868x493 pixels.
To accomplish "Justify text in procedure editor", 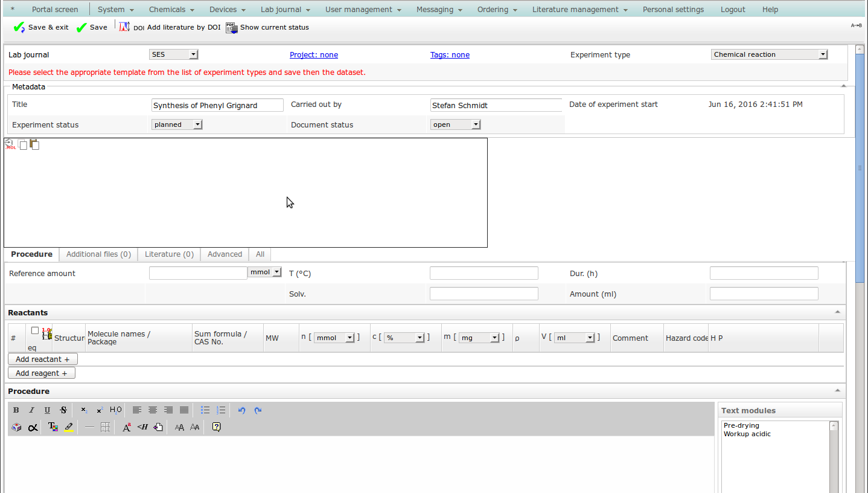I will 184,410.
